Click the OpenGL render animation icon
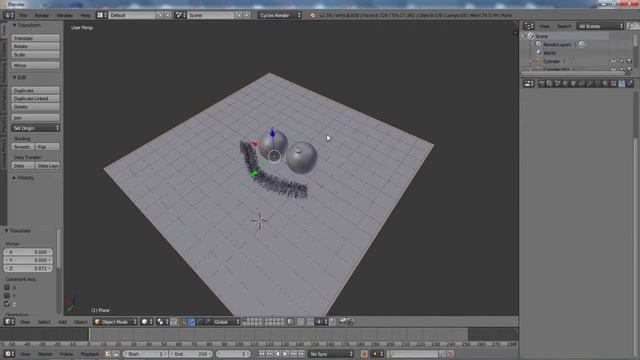The image size is (640, 360). pyautogui.click(x=350, y=322)
